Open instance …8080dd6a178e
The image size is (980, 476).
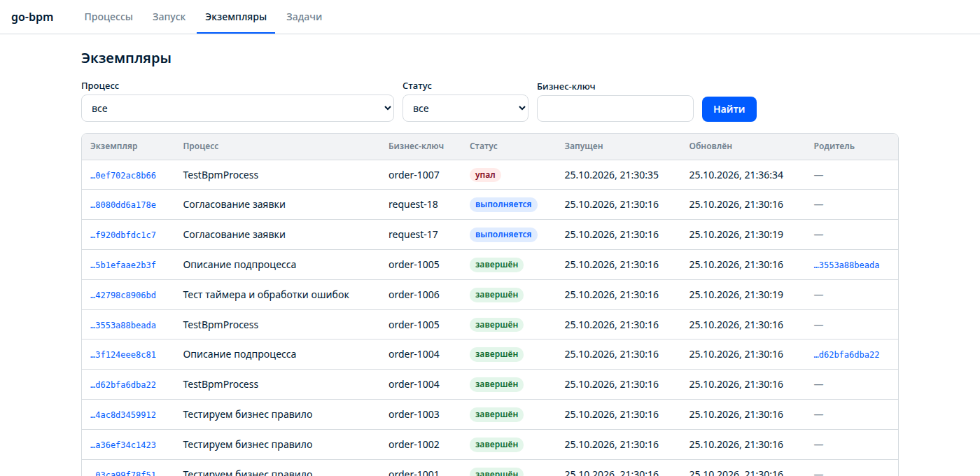point(123,205)
